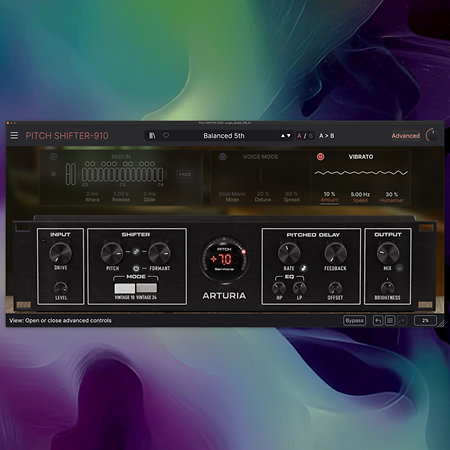Copy settings with A > B
This screenshot has height=450, width=450.
click(x=326, y=136)
